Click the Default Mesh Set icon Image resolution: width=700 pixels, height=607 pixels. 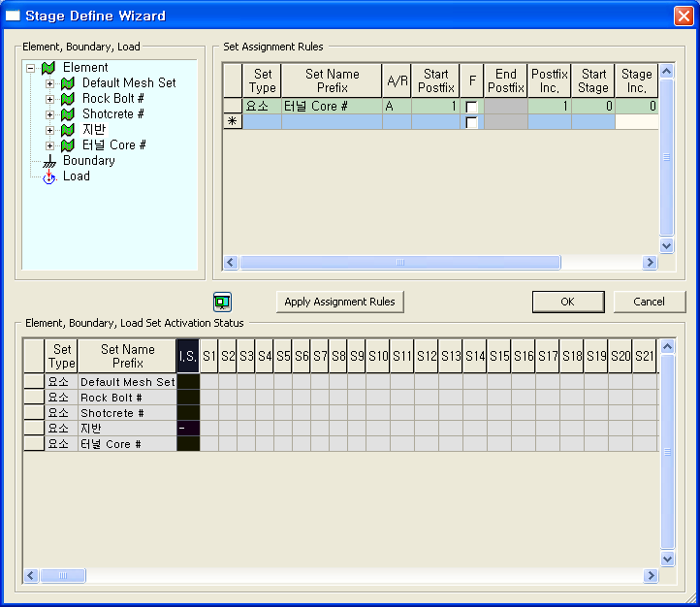click(x=68, y=83)
